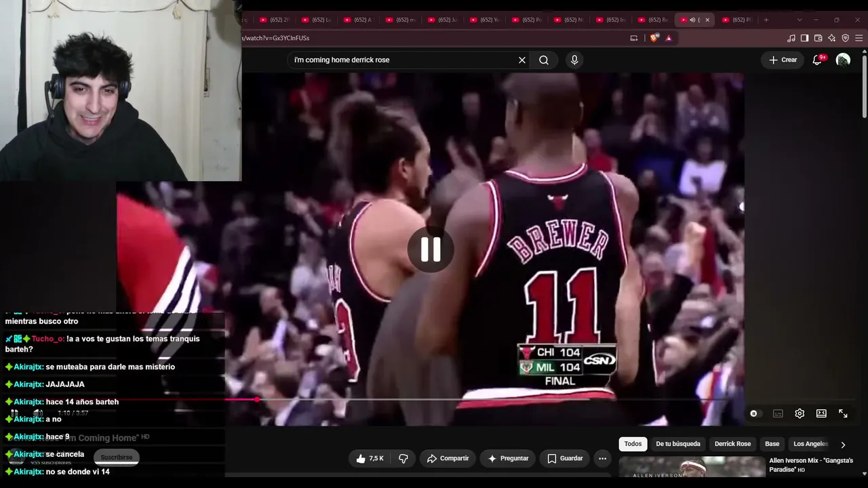The height and width of the screenshot is (488, 868).
Task: Click the screen cast icon in the address bar
Action: [x=634, y=38]
